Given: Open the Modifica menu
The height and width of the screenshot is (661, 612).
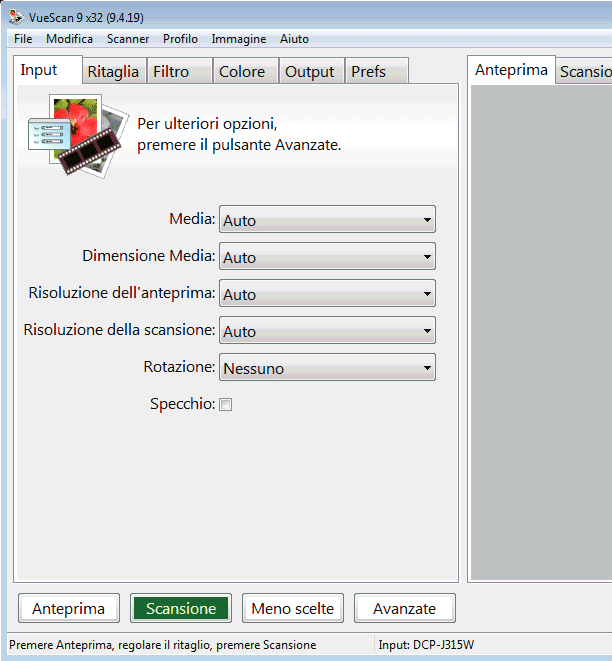Looking at the screenshot, I should (69, 39).
